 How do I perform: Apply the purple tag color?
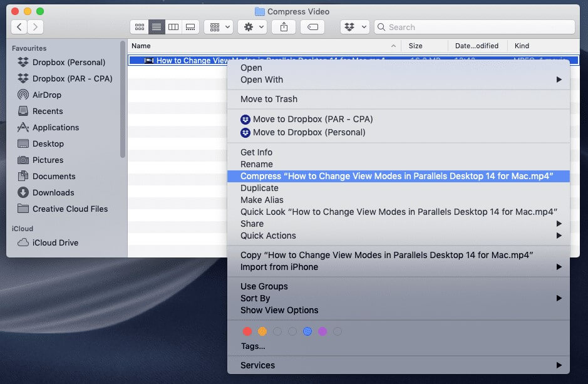pos(322,331)
